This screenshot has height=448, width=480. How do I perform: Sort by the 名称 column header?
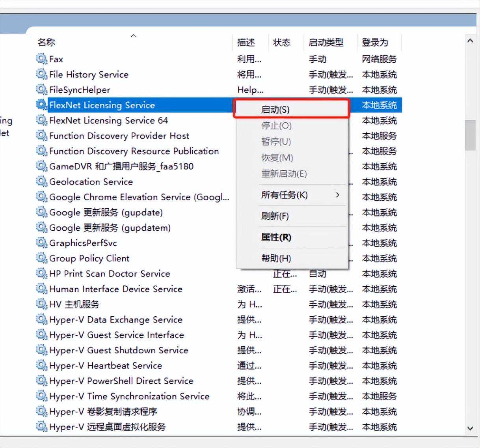click(46, 42)
